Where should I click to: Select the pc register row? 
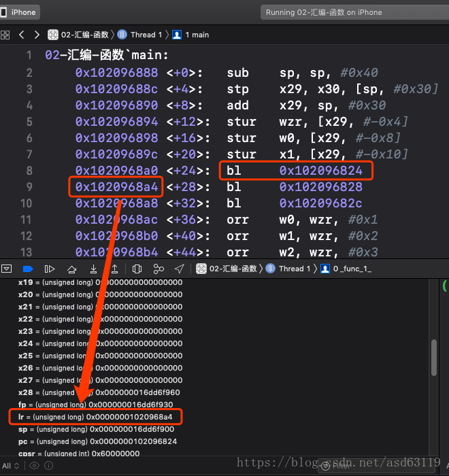(97, 441)
